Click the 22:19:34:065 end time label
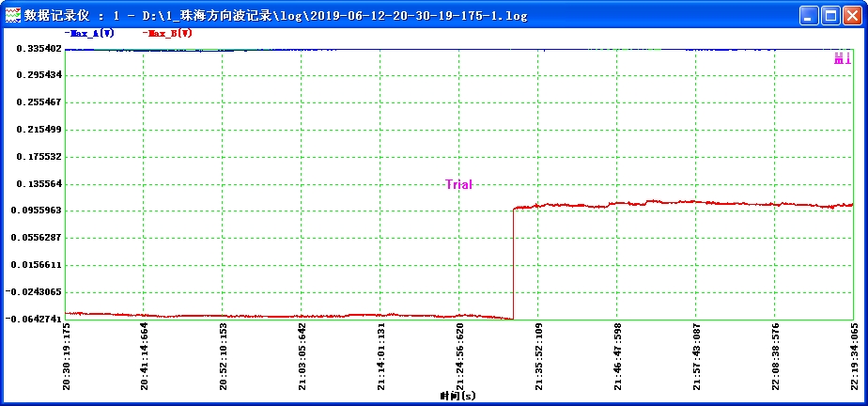The height and width of the screenshot is (406, 868). coord(853,357)
